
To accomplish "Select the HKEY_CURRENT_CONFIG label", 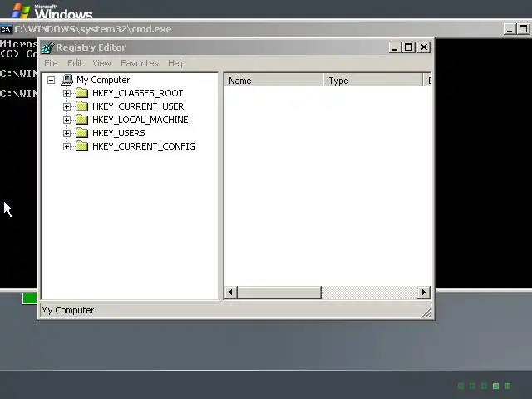I will coord(144,146).
